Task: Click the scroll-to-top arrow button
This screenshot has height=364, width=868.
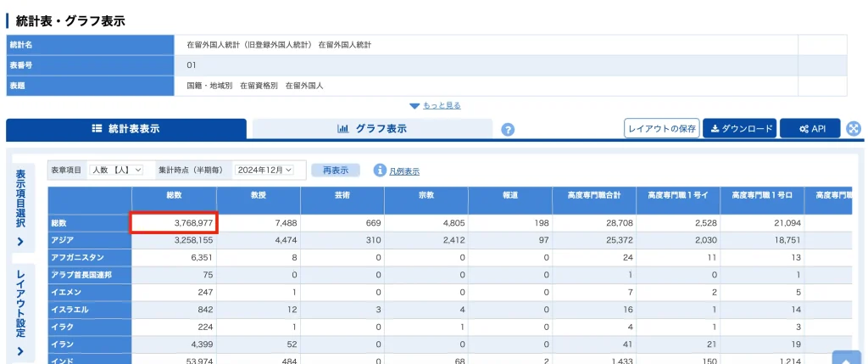Action: (x=846, y=357)
